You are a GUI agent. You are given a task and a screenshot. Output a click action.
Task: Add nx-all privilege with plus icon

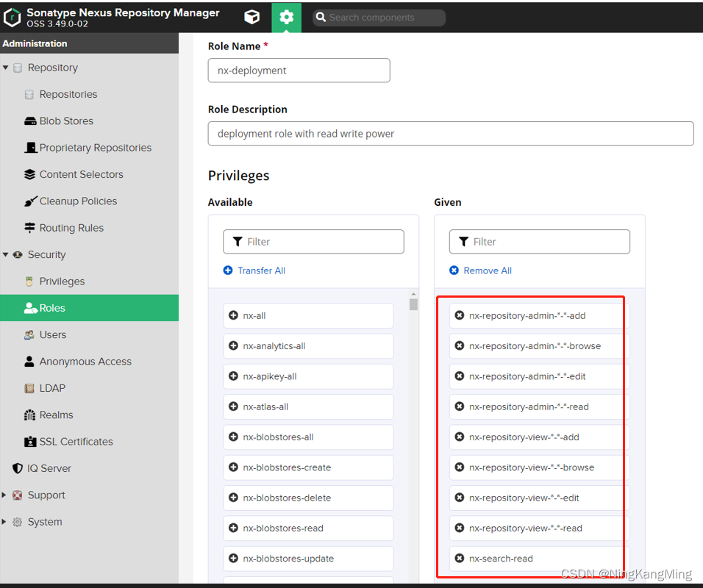pyautogui.click(x=233, y=315)
